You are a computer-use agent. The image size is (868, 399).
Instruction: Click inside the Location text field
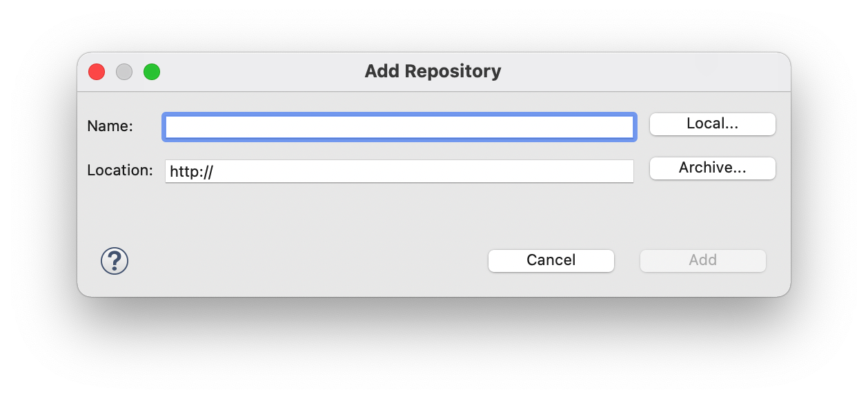point(421,171)
